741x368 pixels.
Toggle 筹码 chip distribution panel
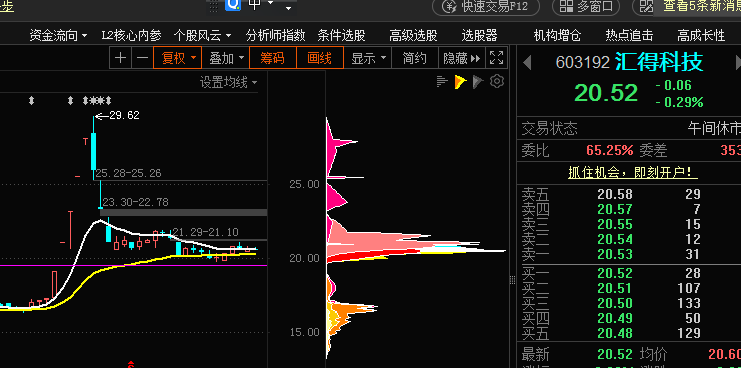[273, 58]
